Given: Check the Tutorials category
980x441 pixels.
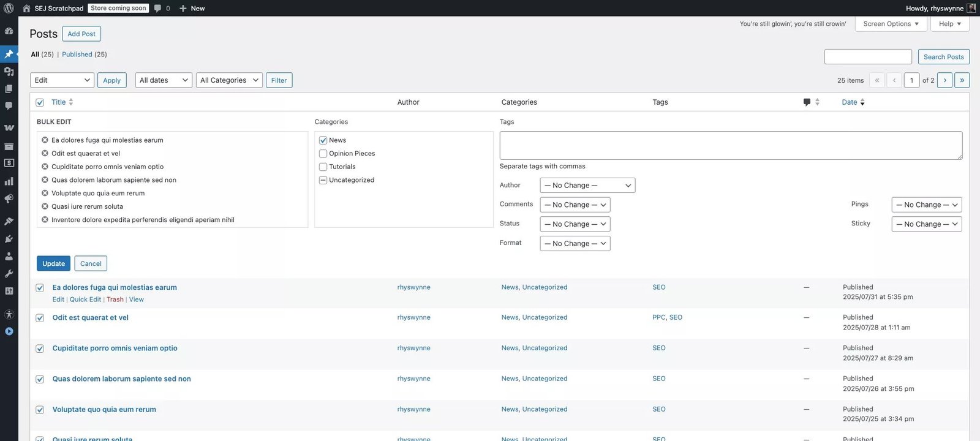Looking at the screenshot, I should click(x=323, y=167).
